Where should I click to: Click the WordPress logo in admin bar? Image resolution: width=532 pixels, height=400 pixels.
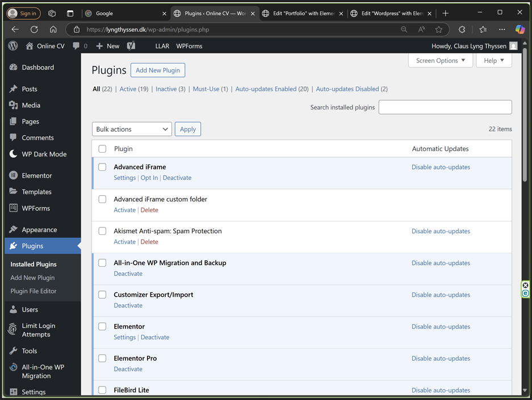click(13, 46)
